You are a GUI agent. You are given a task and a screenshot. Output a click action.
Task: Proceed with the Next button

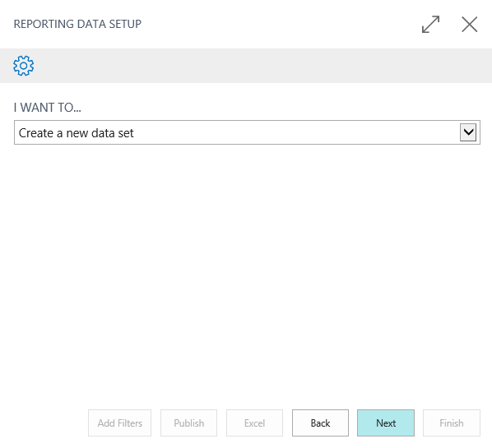(x=386, y=423)
